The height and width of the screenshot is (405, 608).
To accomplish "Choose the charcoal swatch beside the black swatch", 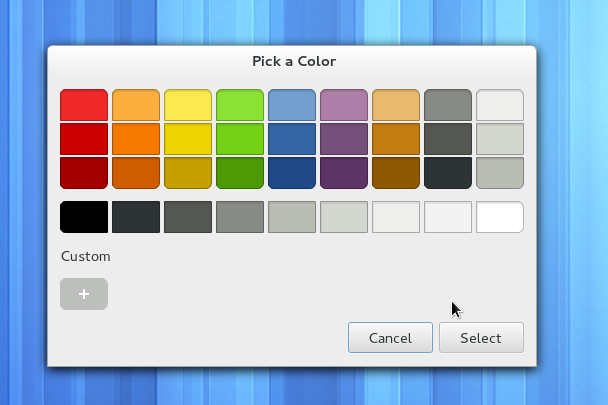I will [136, 217].
